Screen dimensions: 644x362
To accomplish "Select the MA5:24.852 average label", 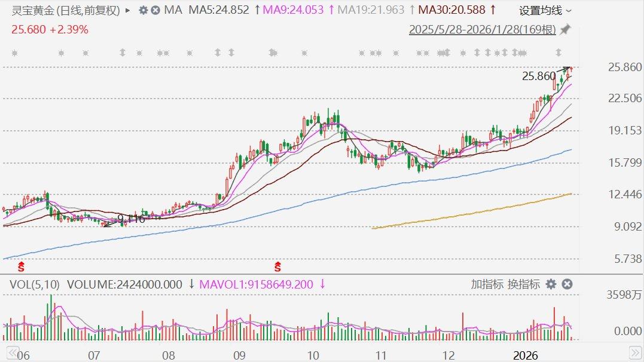I will click(x=219, y=10).
